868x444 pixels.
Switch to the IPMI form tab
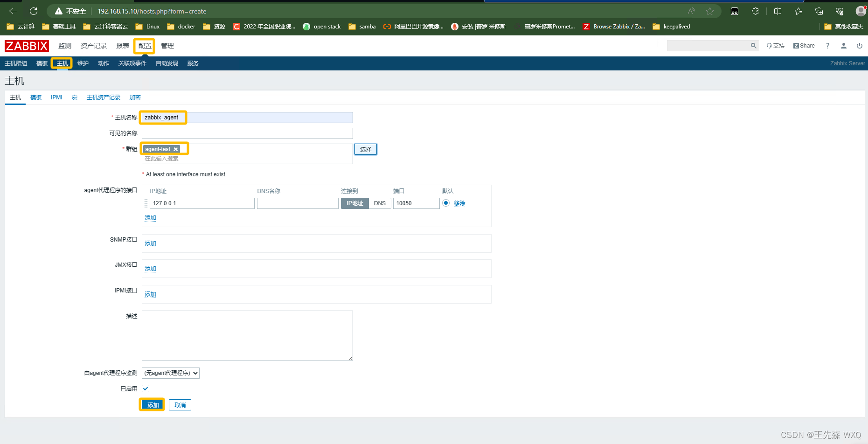(56, 97)
